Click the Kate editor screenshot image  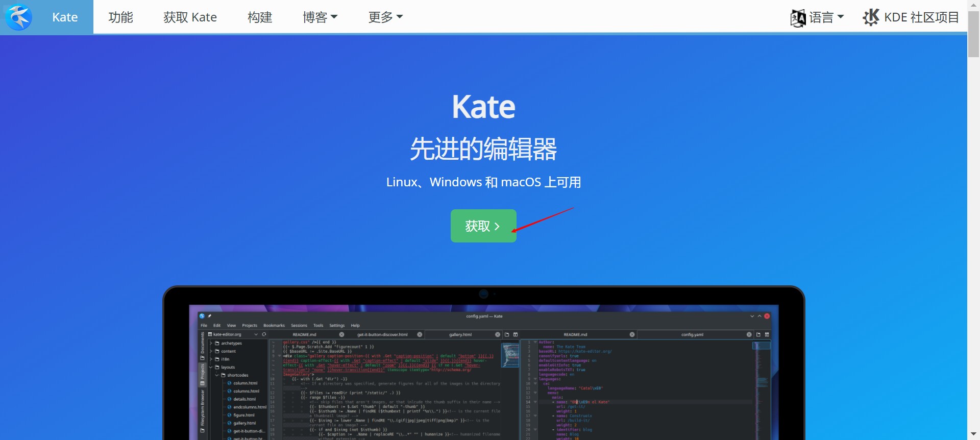pyautogui.click(x=483, y=363)
